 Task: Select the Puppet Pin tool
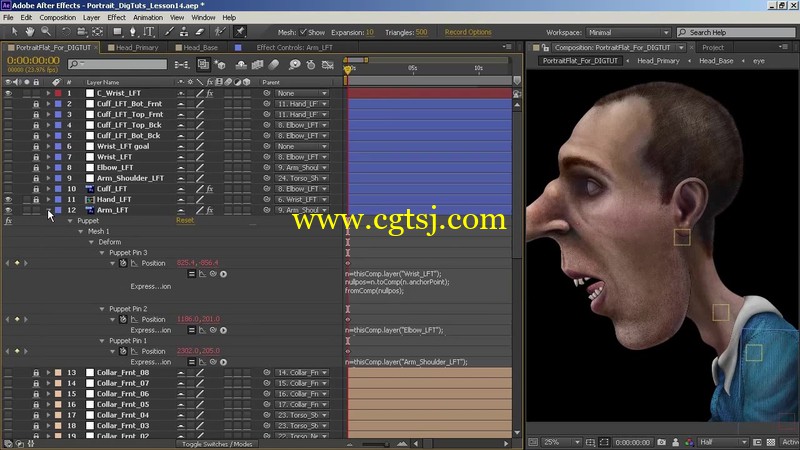pyautogui.click(x=239, y=32)
